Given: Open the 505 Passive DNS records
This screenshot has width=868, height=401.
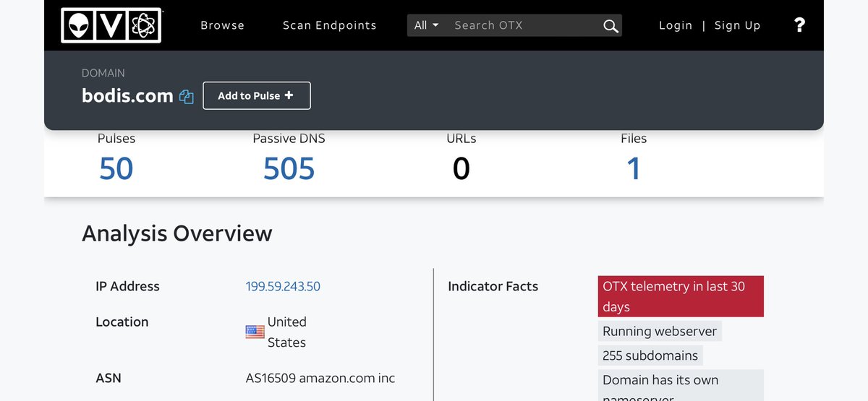Looking at the screenshot, I should (289, 169).
